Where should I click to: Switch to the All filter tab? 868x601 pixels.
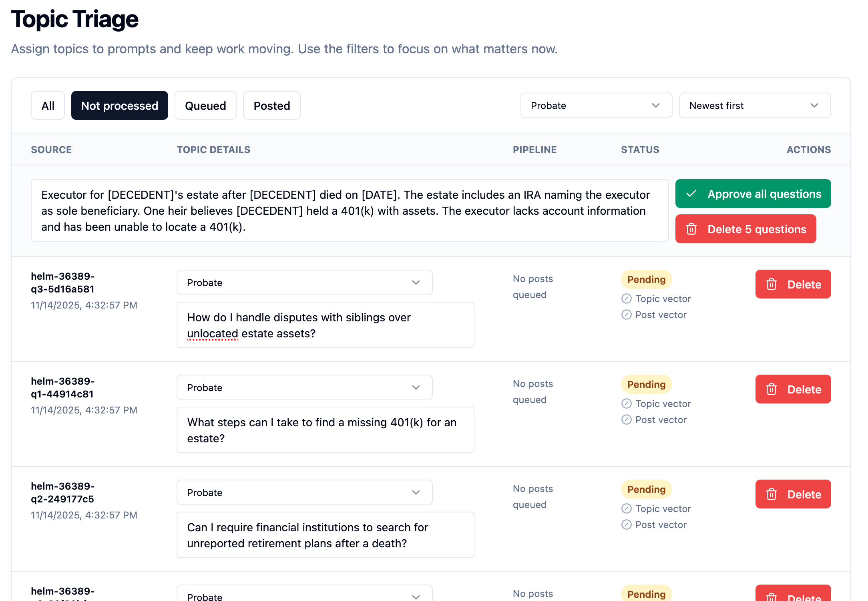pos(48,105)
